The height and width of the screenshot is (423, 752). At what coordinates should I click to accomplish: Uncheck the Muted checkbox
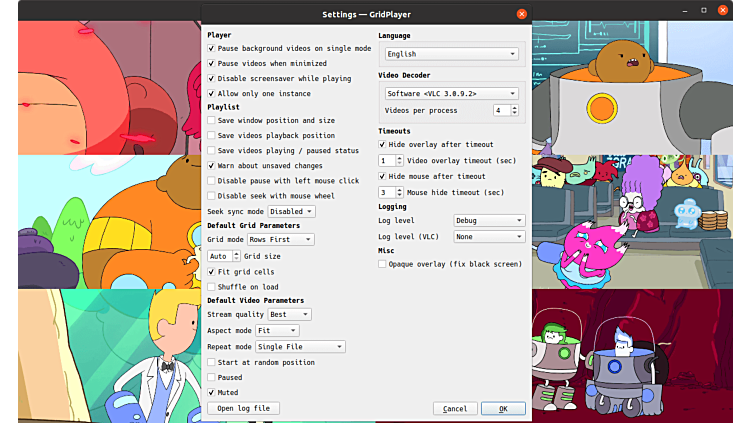pos(212,393)
